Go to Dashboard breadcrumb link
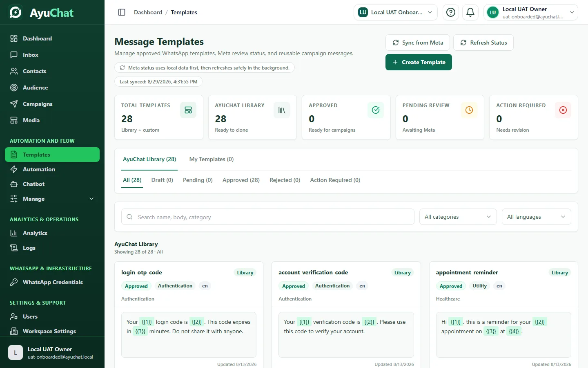The height and width of the screenshot is (368, 588). click(148, 12)
